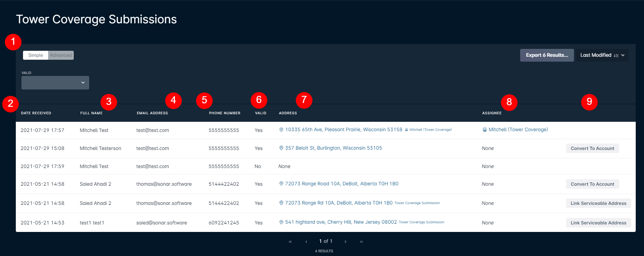644x256 pixels.
Task: Convert Saied Ahadi 2 Range Road submission to account
Action: (x=592, y=184)
